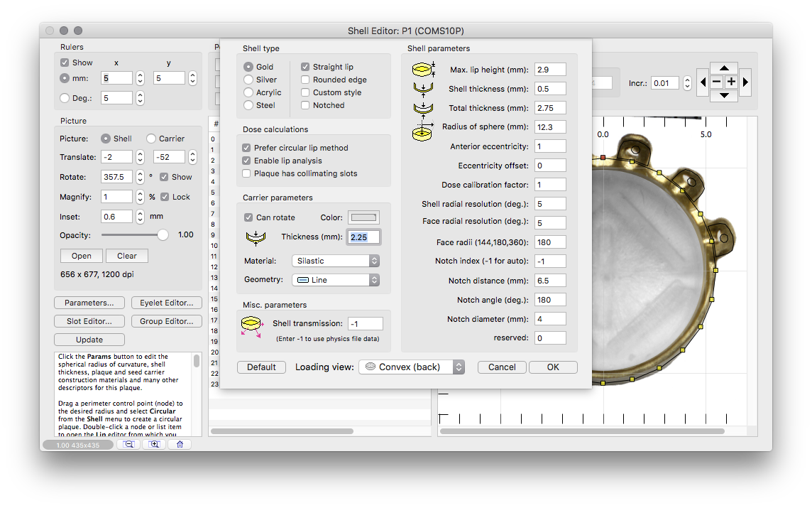Select the rulers mm radio button

point(65,78)
